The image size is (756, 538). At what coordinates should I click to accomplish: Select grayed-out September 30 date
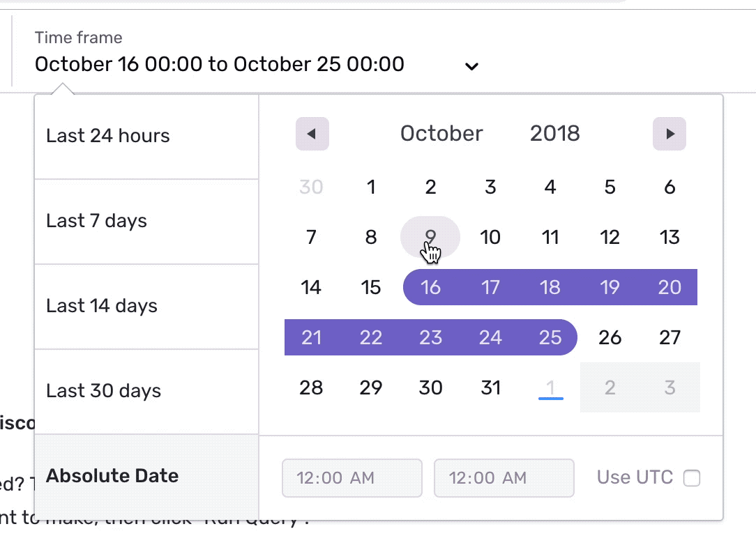click(x=311, y=187)
